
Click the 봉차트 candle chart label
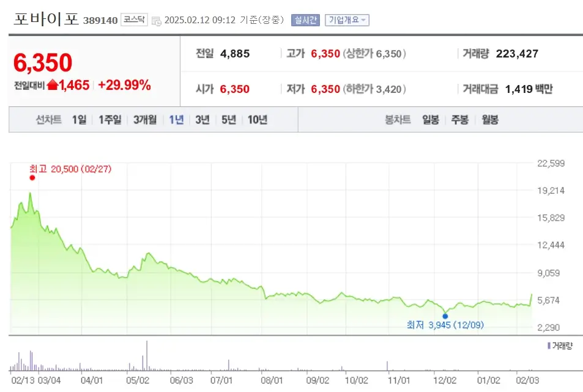click(x=397, y=120)
